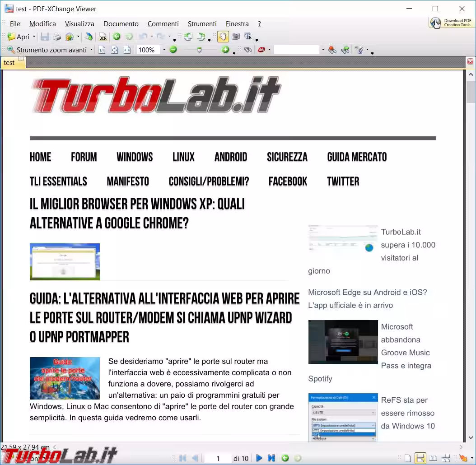Save the document with the floppy disk icon

pyautogui.click(x=45, y=37)
